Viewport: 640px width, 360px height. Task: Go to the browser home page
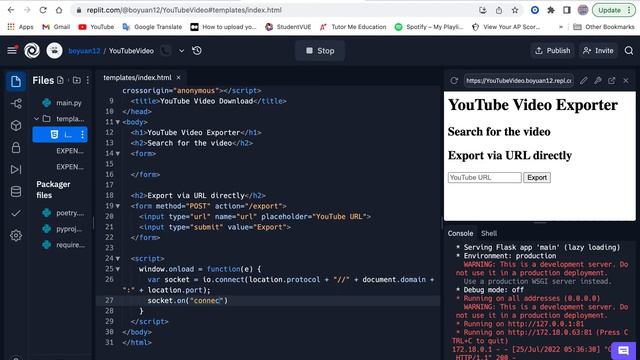click(x=59, y=10)
